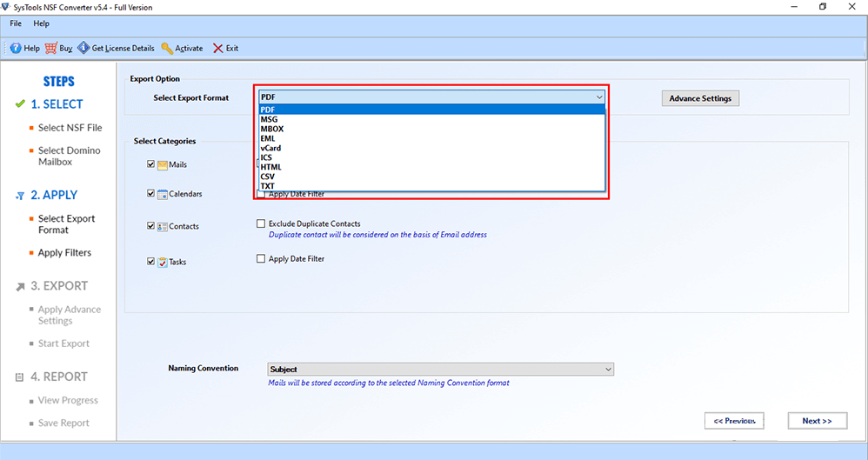Click the Activate key icon
Image resolution: width=868 pixels, height=460 pixels.
tap(167, 48)
